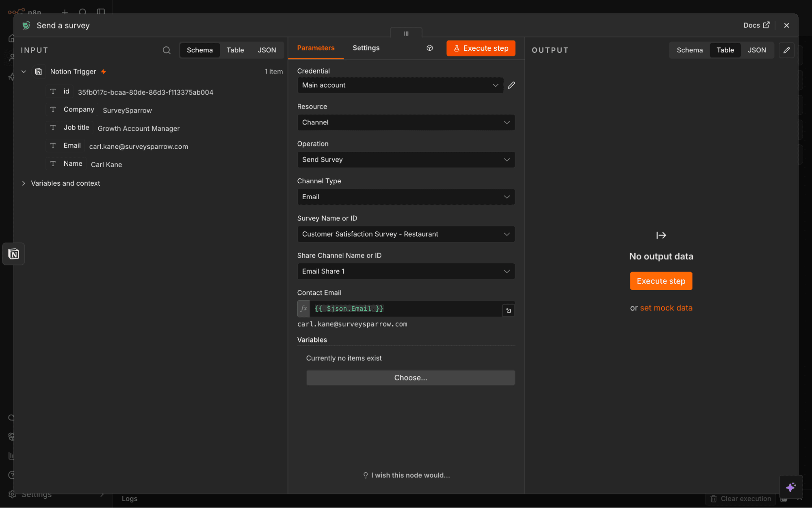Click the Notion Trigger node icon
This screenshot has width=812, height=508.
pos(38,72)
